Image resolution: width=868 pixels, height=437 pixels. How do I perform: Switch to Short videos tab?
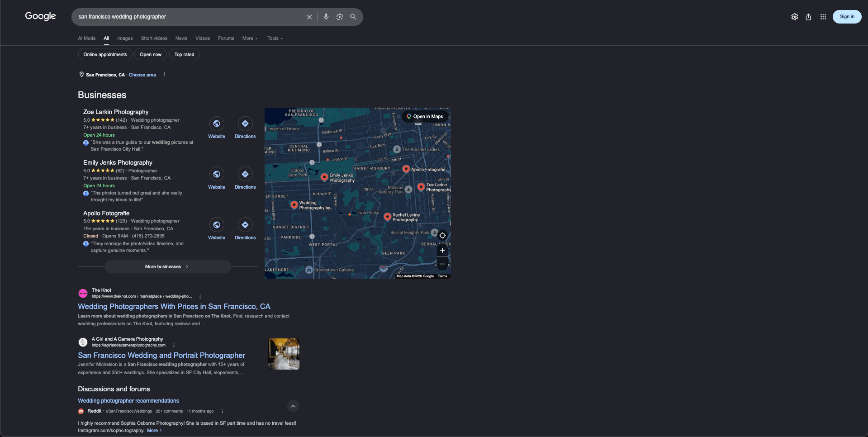154,38
